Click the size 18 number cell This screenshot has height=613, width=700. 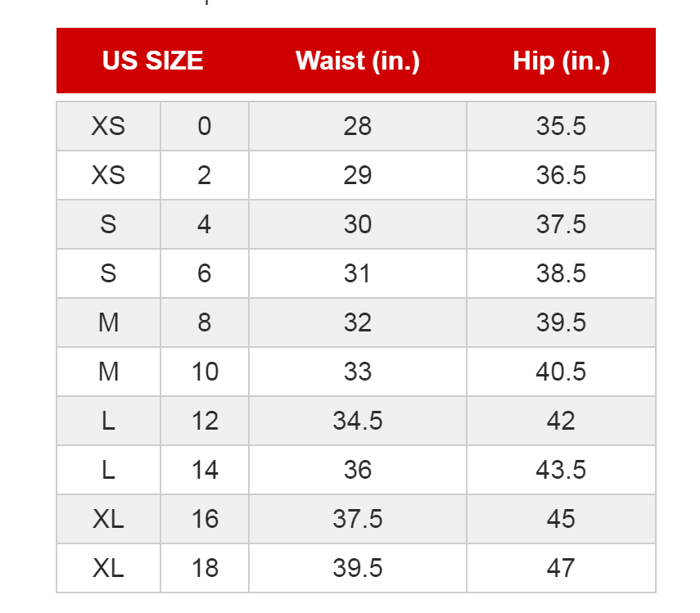tap(204, 568)
